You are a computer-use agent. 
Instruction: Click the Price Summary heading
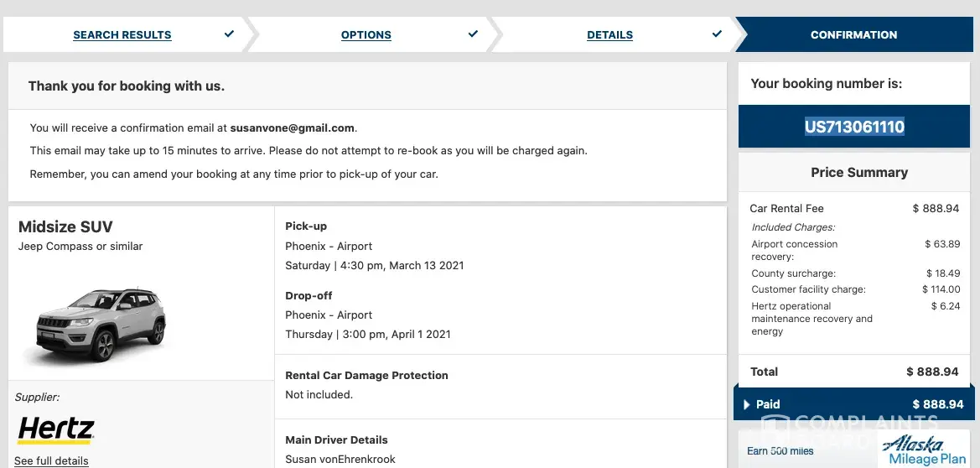tap(859, 172)
